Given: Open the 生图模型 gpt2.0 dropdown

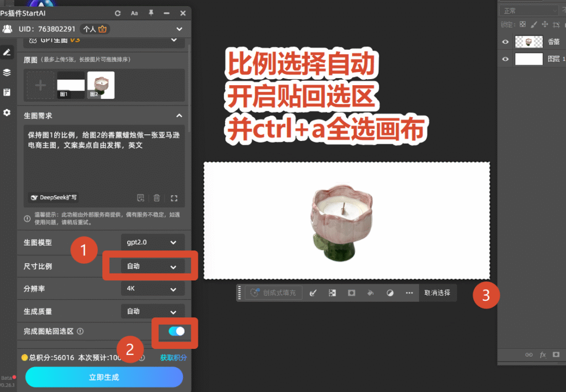Looking at the screenshot, I should 153,242.
